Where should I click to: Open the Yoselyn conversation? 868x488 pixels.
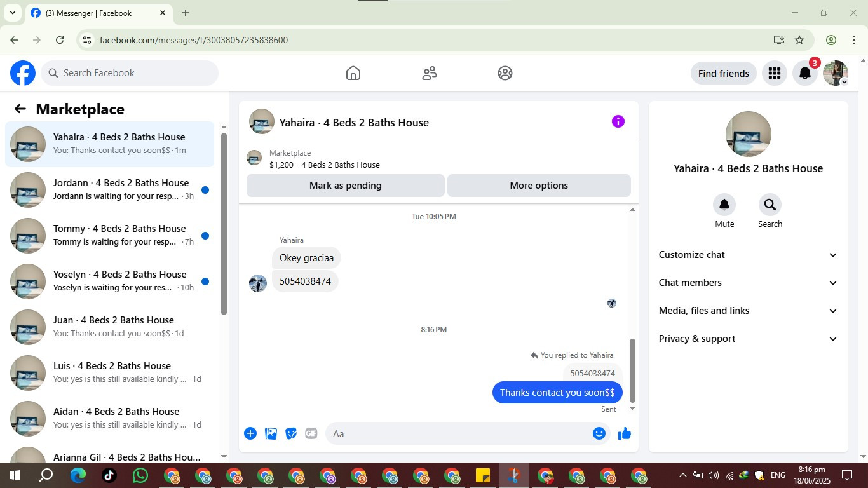click(x=110, y=281)
